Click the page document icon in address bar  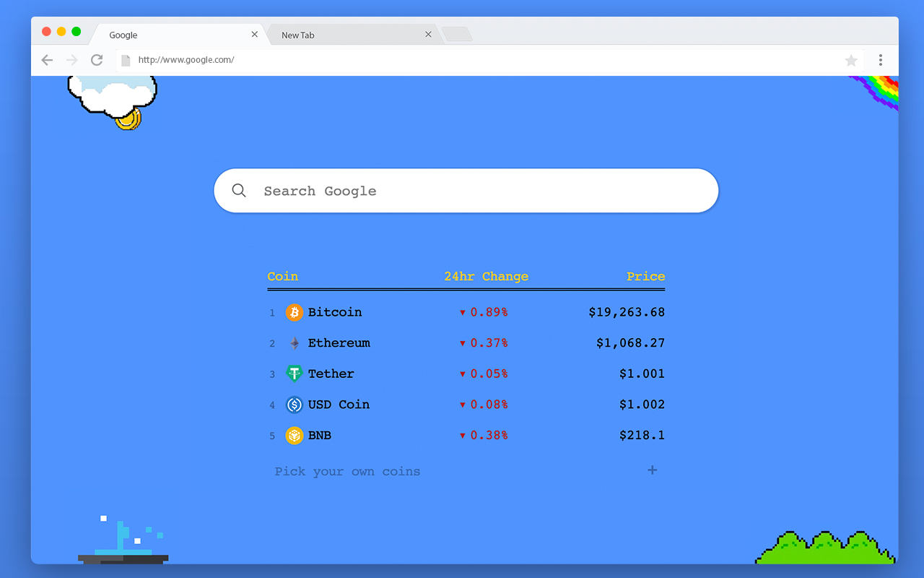tap(126, 60)
